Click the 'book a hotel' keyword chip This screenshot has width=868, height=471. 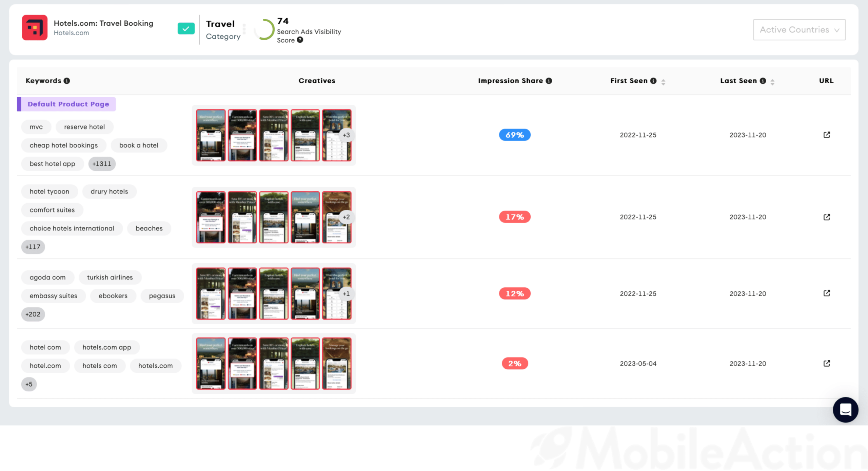(x=139, y=145)
